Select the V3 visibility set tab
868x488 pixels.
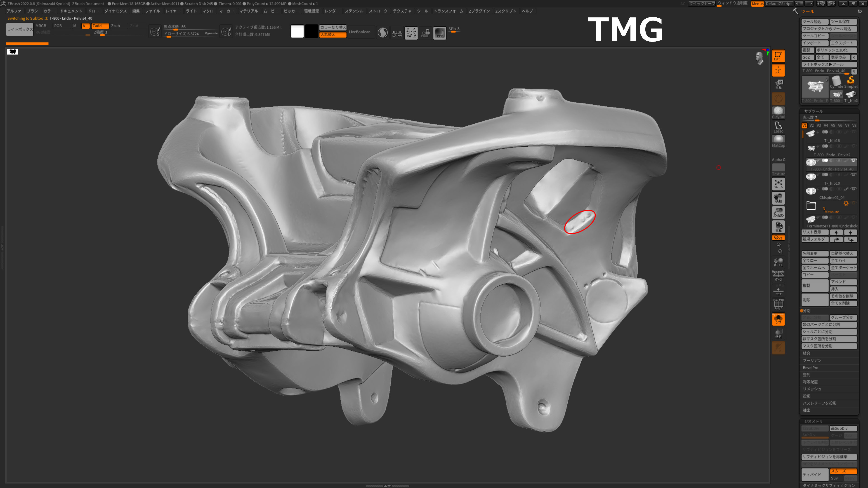[819, 125]
